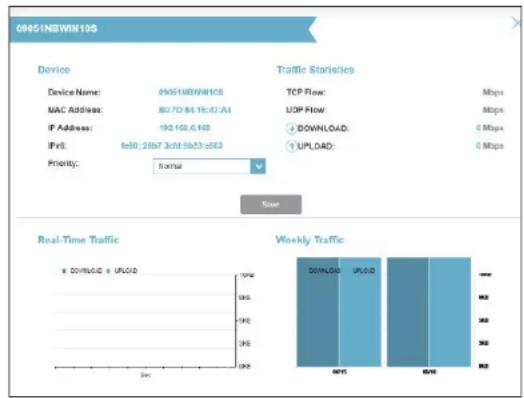Click the Device Name value link
Viewport: 524px width, 398px height.
click(191, 92)
